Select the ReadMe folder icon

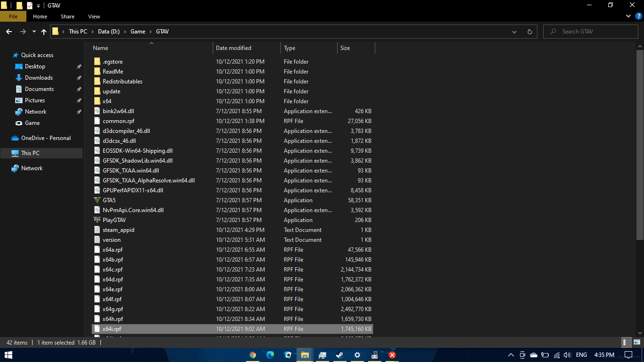click(x=97, y=72)
